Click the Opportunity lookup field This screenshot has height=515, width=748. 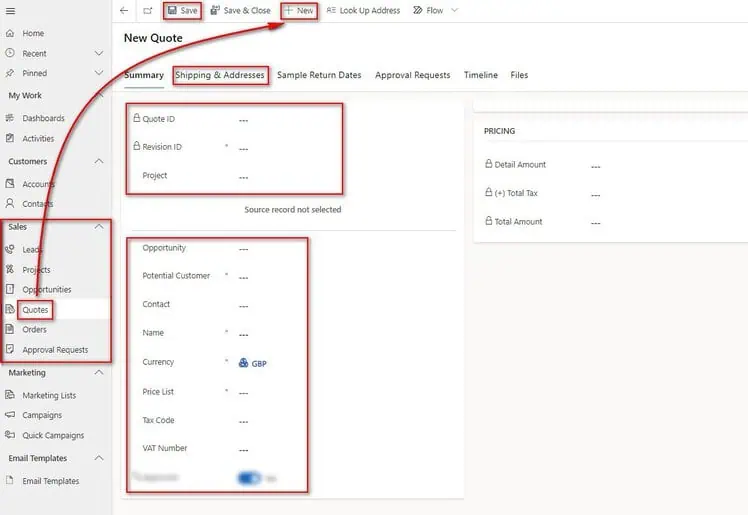pos(244,249)
